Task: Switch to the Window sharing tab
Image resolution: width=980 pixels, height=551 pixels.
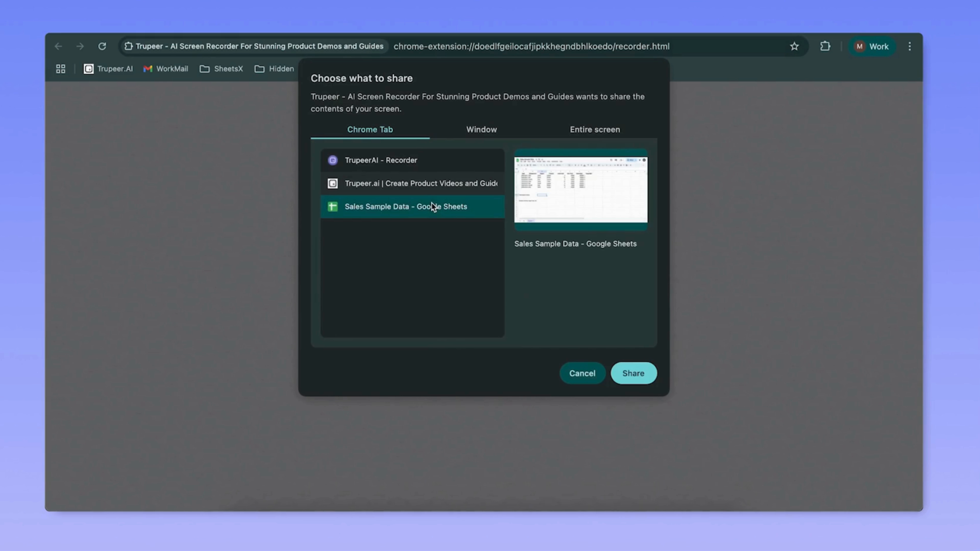Action: (481, 129)
